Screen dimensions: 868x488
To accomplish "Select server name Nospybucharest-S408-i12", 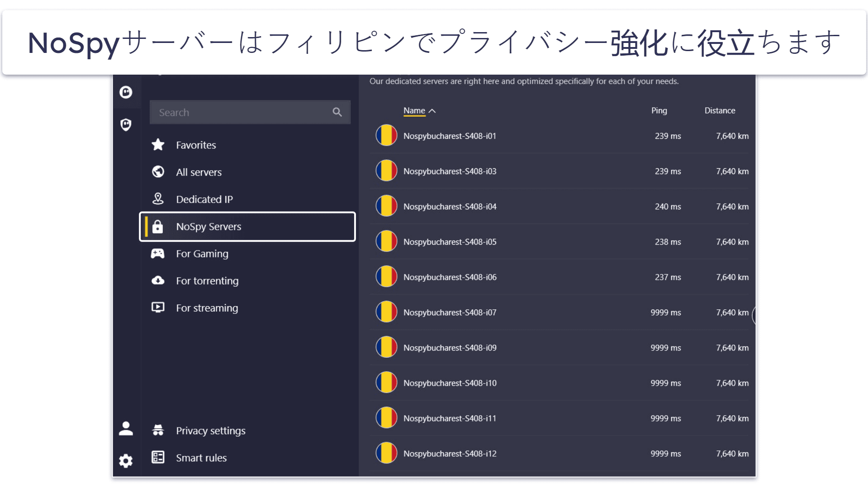I will tap(450, 453).
